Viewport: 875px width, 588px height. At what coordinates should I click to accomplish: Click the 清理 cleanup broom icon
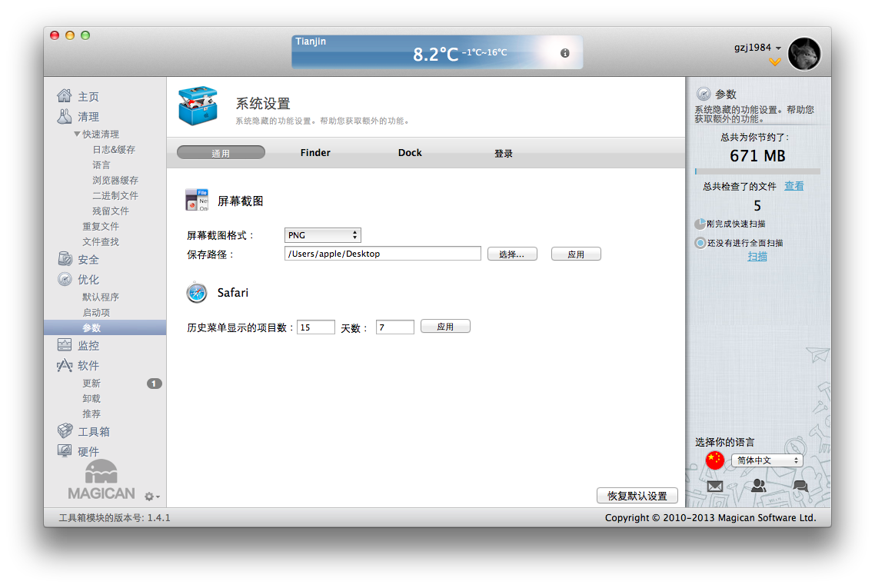pyautogui.click(x=64, y=116)
